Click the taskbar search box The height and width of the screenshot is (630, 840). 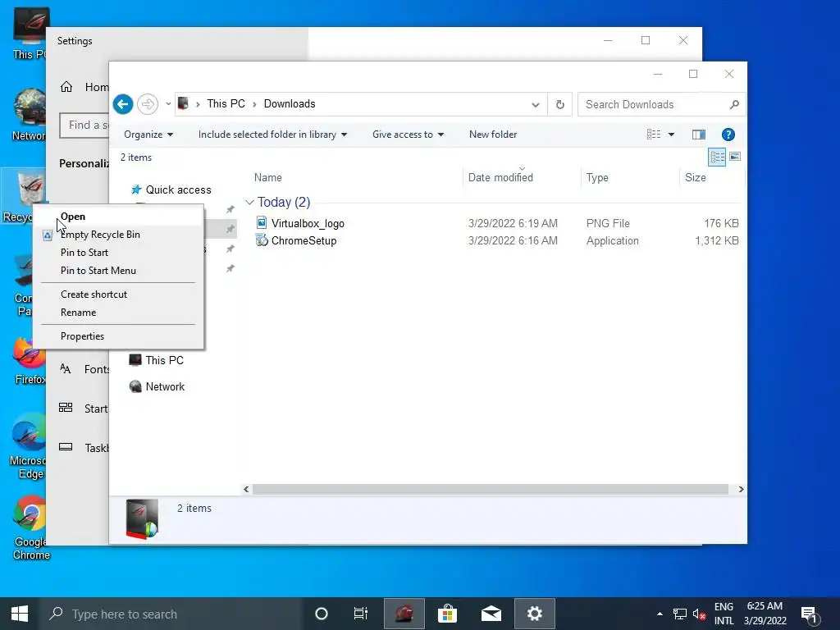[x=171, y=614]
